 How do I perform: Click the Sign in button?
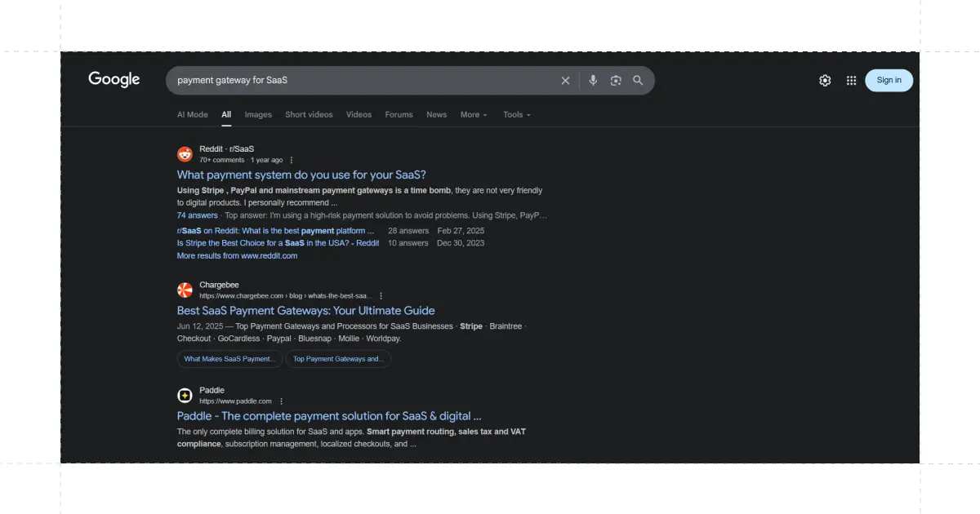889,80
